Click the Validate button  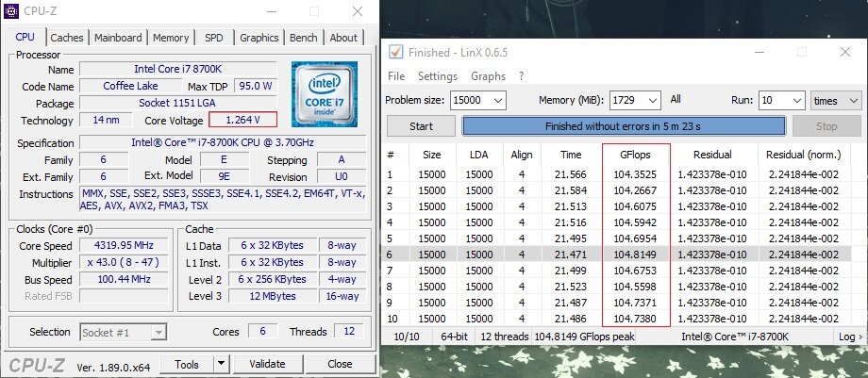267,364
